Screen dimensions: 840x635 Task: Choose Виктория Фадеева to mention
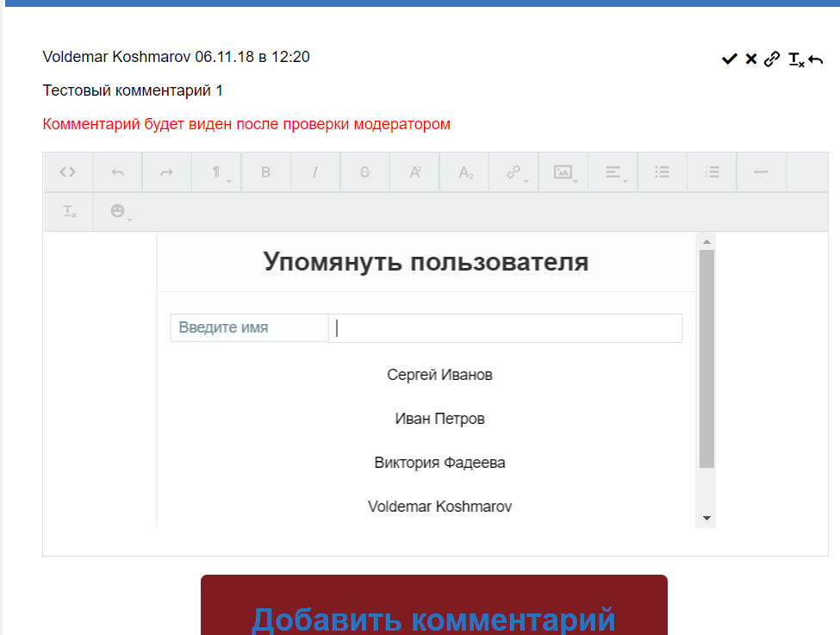click(x=439, y=463)
